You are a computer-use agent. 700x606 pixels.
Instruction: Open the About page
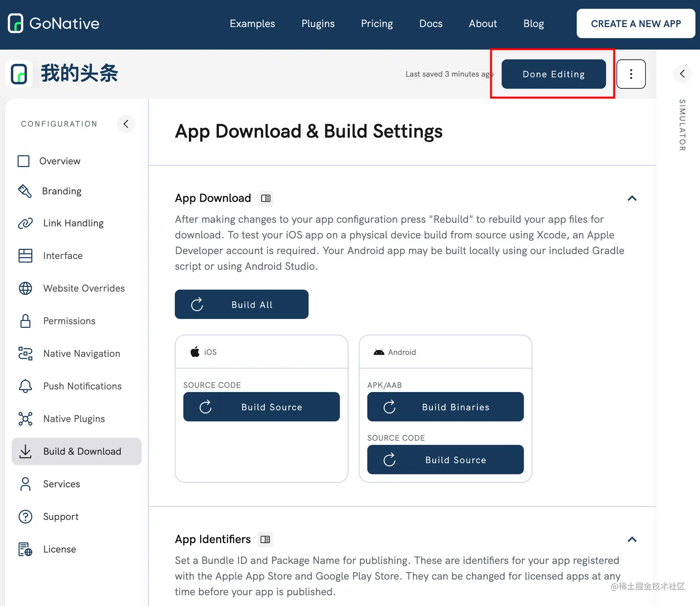tap(483, 24)
